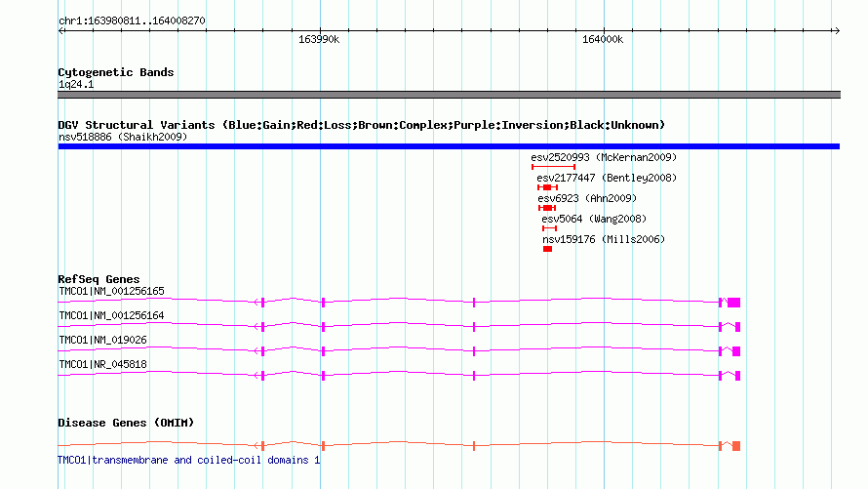The width and height of the screenshot is (868, 489).
Task: Click the TMCO1|NR_045818 transcript label
Action: [x=102, y=364]
